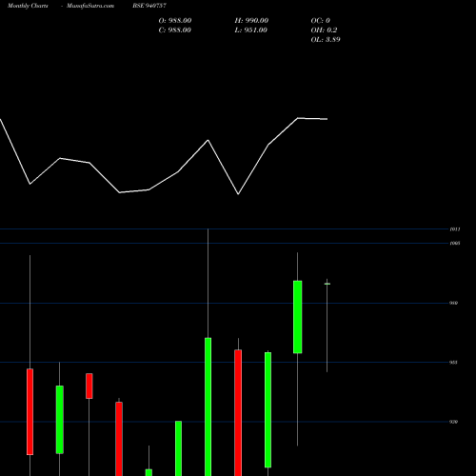Click the 1011 price axis label
Image resolution: width=476 pixels, height=476 pixels.
(x=455, y=229)
